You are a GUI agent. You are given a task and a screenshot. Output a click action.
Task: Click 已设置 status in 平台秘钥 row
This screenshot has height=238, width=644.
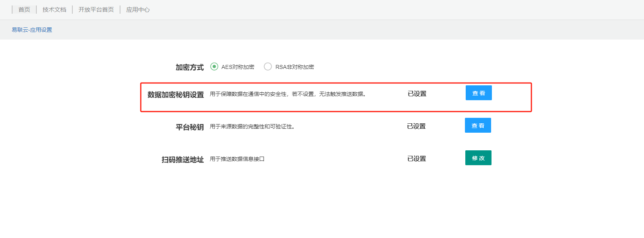coord(416,126)
